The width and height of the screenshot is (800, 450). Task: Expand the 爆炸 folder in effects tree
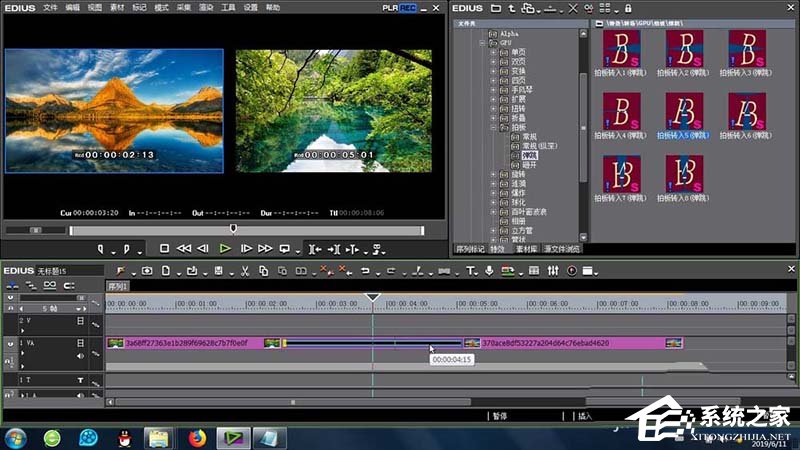493,193
